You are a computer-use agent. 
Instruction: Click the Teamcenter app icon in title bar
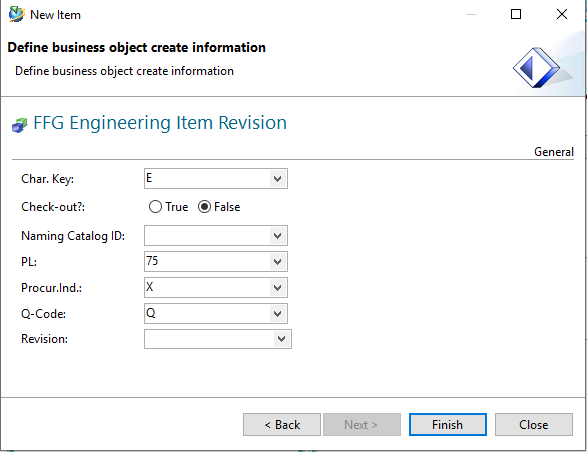16,14
